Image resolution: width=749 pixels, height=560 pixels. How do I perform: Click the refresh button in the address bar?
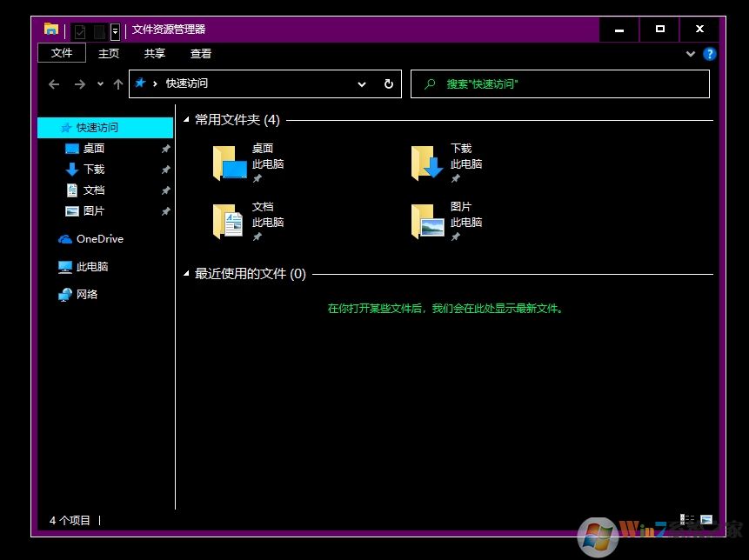(388, 84)
